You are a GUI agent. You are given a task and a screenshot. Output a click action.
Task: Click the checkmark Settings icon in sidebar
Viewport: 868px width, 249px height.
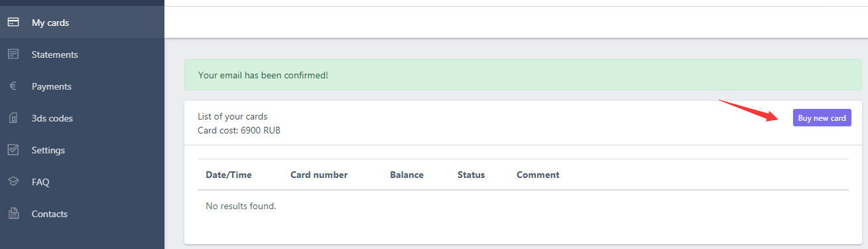(x=13, y=150)
